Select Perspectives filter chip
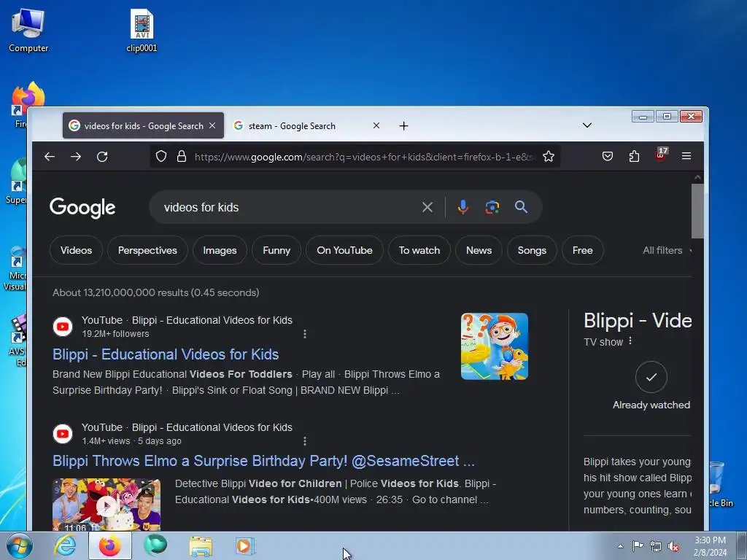The width and height of the screenshot is (747, 560). (147, 250)
